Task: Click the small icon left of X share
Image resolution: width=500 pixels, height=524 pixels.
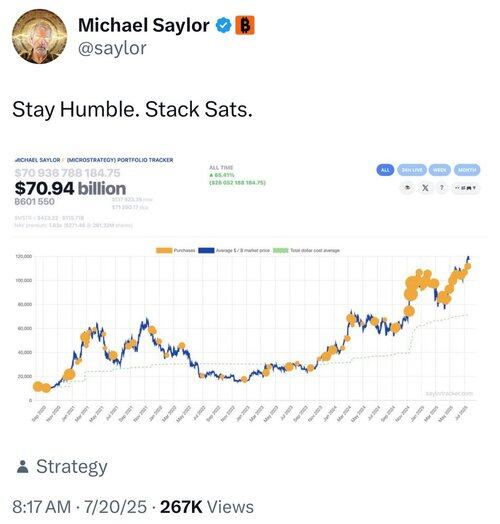Action: click(x=407, y=188)
